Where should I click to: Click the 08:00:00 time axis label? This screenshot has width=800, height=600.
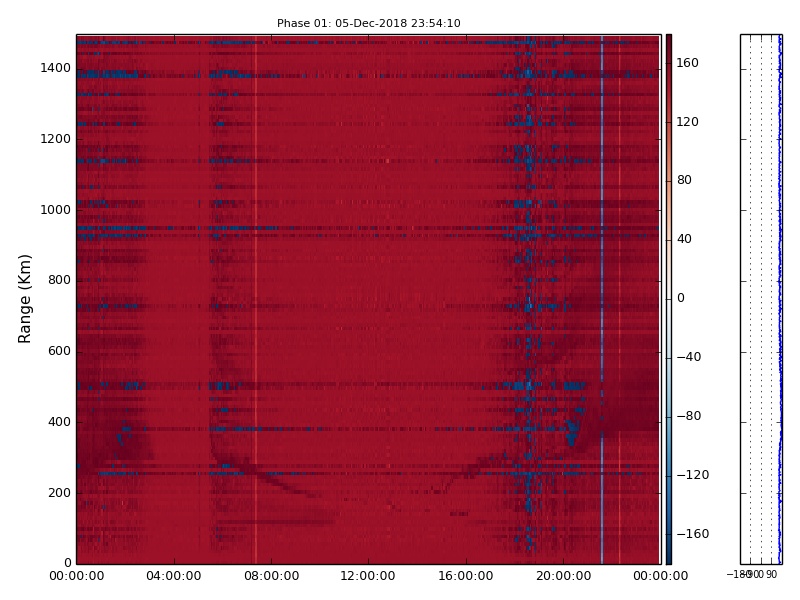[271, 576]
